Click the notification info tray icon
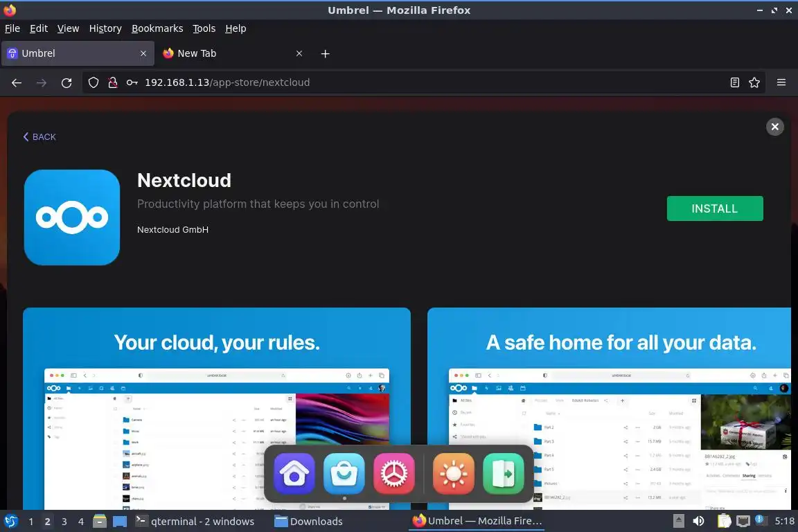This screenshot has height=532, width=798. click(761, 520)
